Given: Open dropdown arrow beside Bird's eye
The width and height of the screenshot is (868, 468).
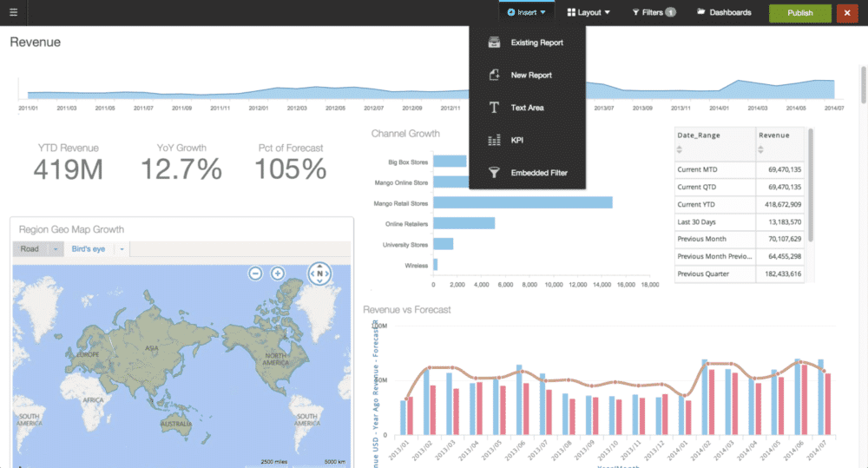Looking at the screenshot, I should point(122,249).
